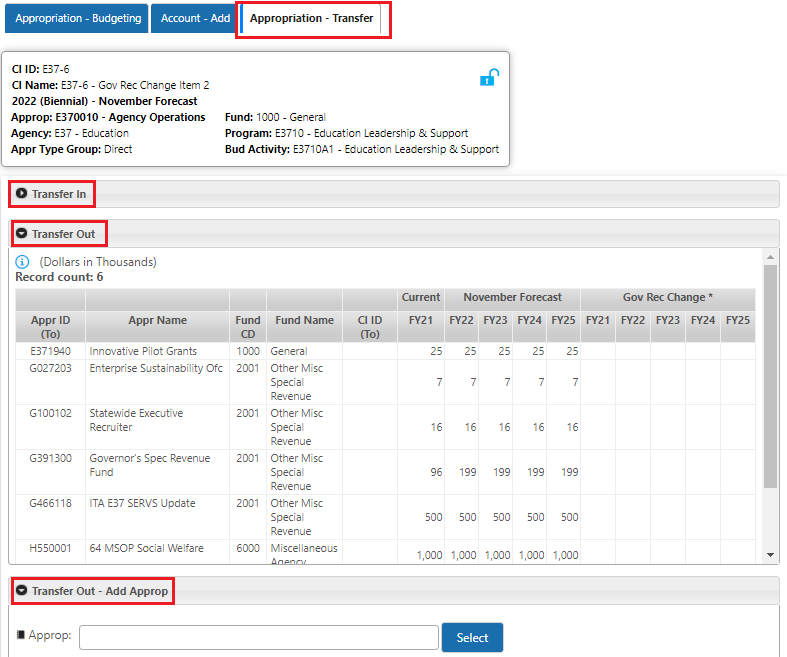Screen dimensions: 787x657
Task: Click the table scrollbar up arrow
Action: click(x=770, y=258)
